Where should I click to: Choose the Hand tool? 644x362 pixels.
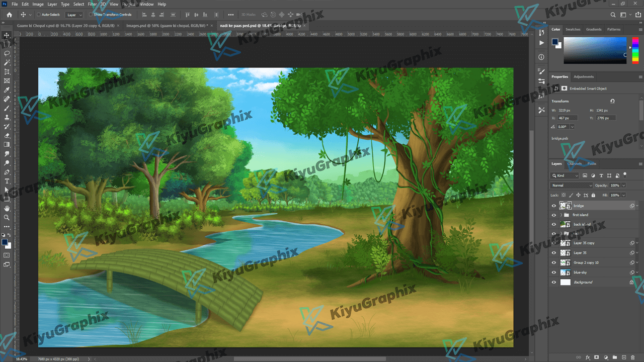click(x=7, y=208)
